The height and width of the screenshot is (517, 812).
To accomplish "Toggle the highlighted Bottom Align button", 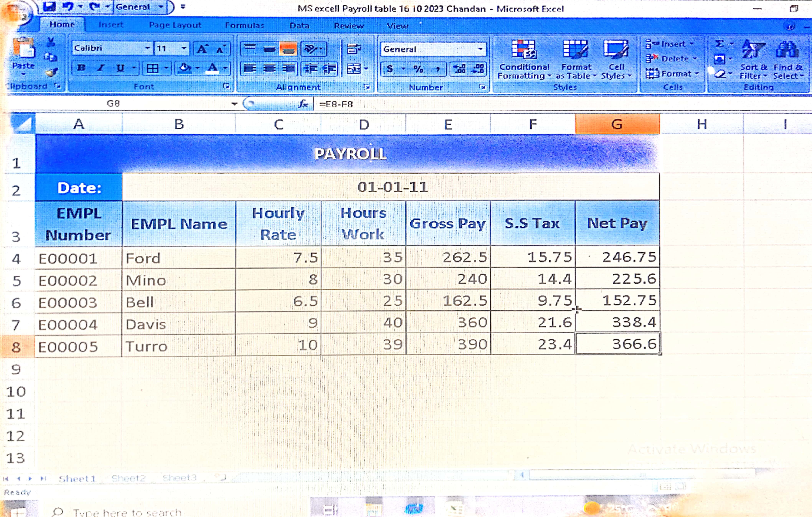I will click(x=288, y=49).
